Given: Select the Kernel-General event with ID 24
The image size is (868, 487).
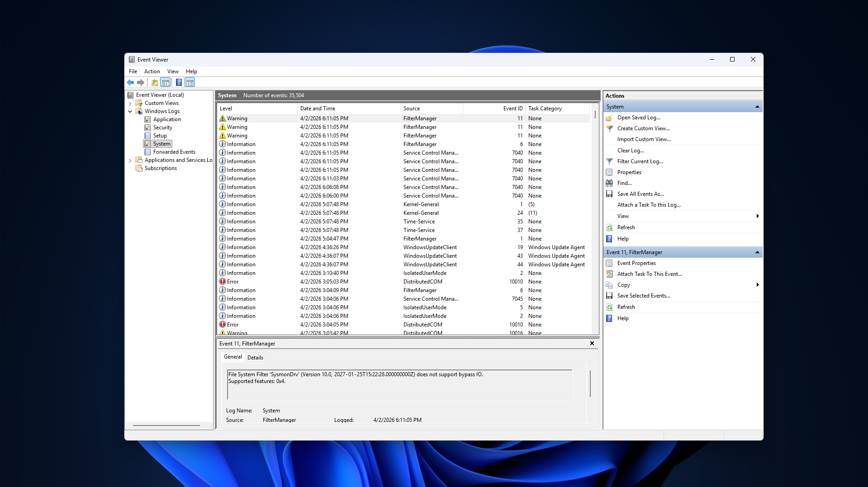Looking at the screenshot, I should [x=403, y=213].
